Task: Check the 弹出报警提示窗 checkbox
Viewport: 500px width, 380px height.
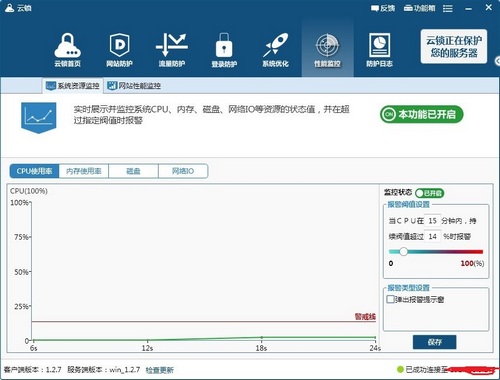Action: tap(390, 299)
